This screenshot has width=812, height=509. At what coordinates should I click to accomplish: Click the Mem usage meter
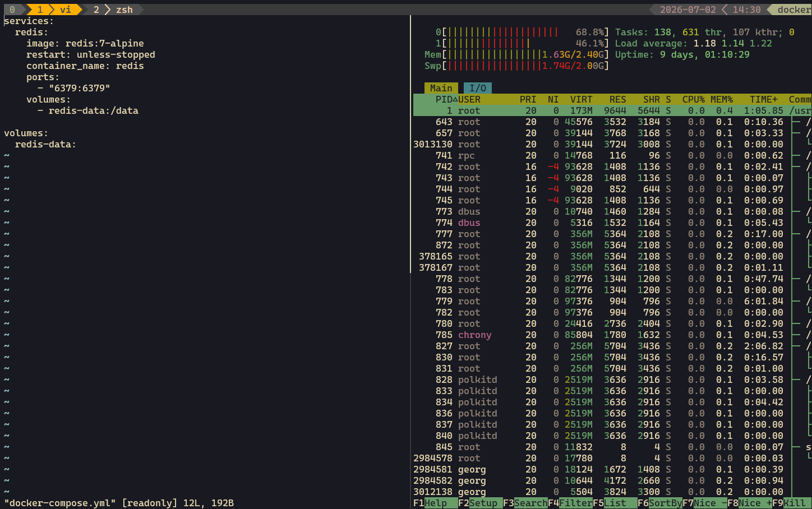coord(517,54)
